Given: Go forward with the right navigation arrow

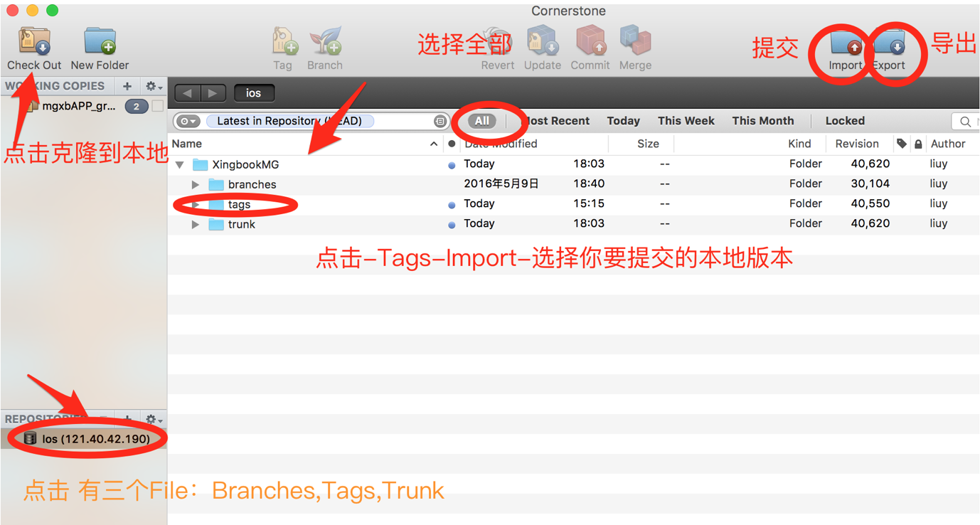Looking at the screenshot, I should 213,93.
